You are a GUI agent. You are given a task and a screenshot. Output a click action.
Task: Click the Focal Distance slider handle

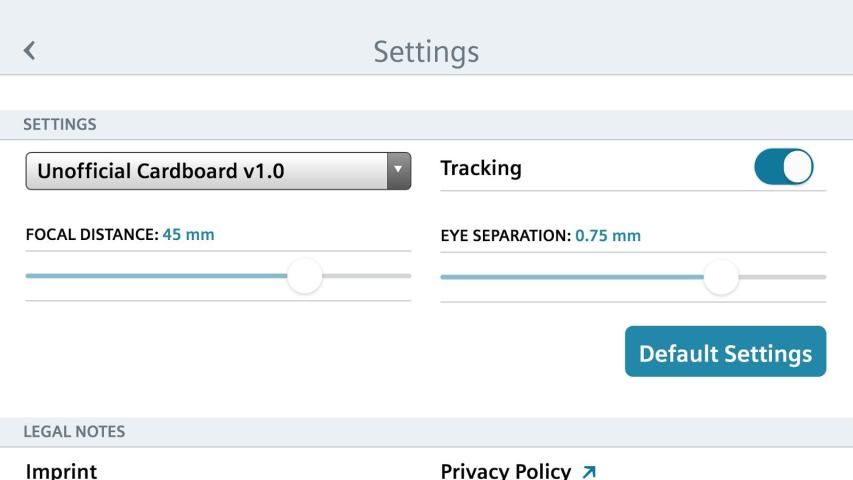coord(304,275)
